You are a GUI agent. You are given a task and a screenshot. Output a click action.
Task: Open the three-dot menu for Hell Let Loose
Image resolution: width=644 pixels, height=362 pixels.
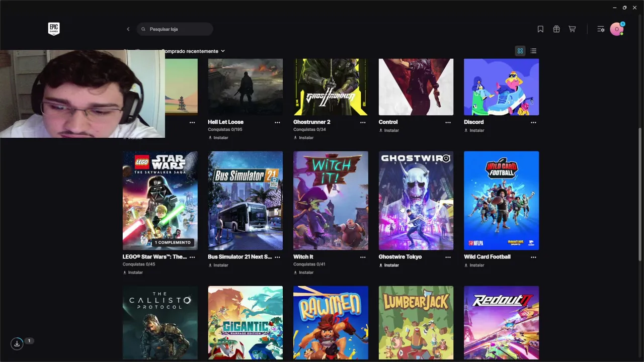(x=277, y=122)
